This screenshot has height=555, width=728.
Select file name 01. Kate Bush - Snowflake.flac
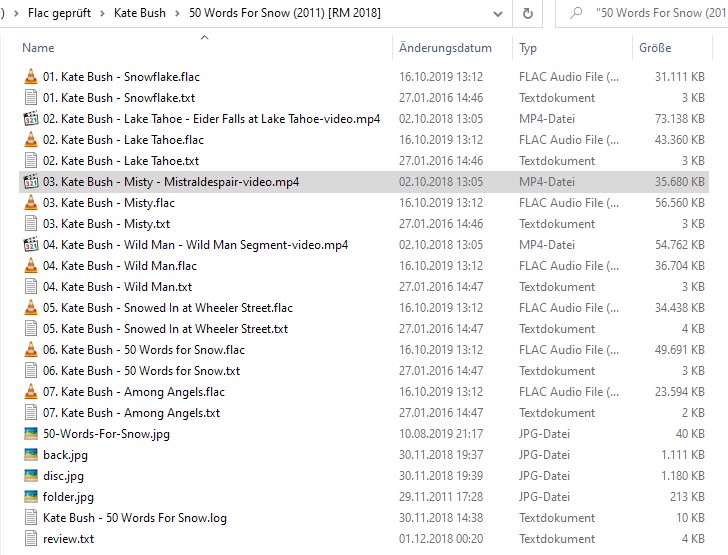121,77
